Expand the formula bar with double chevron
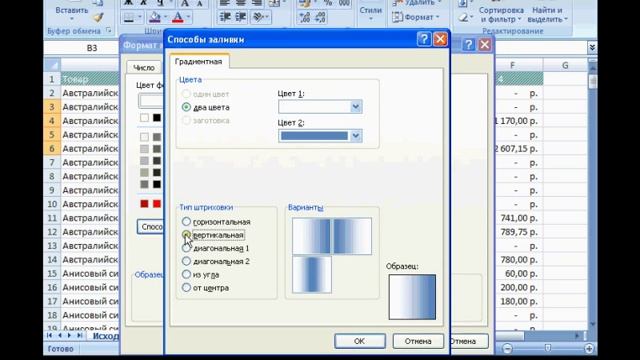The height and width of the screenshot is (360, 640). [x=592, y=48]
